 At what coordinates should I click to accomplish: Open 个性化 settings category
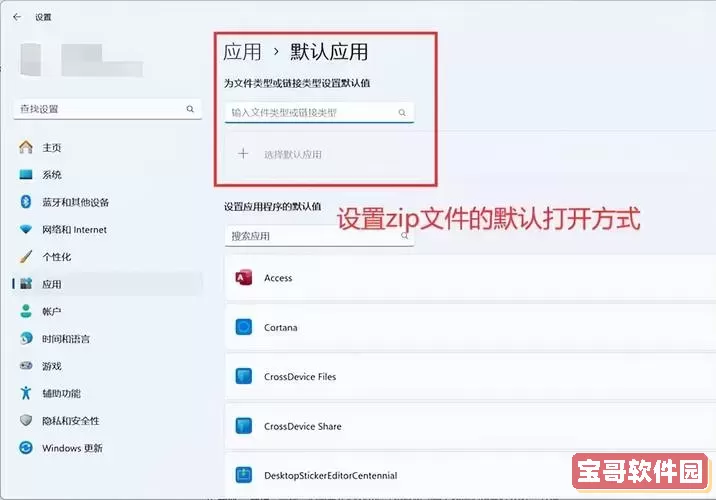[107, 257]
